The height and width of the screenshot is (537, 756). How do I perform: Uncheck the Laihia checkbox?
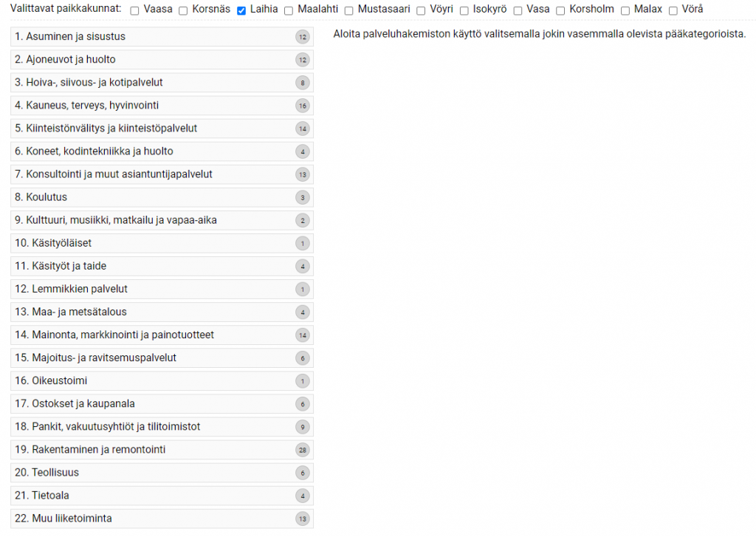(x=241, y=10)
